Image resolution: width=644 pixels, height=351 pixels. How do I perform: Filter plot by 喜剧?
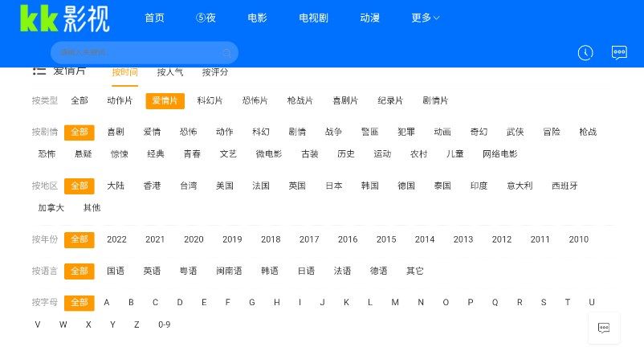pyautogui.click(x=116, y=132)
